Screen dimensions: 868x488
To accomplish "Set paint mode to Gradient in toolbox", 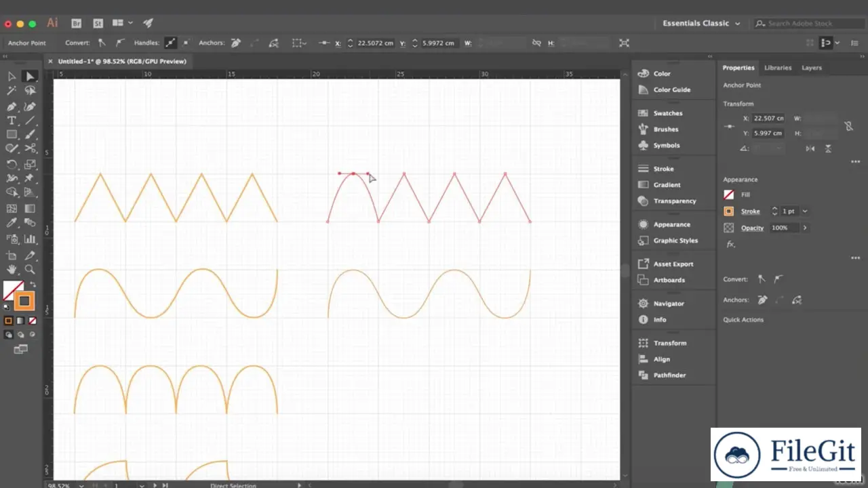I will (20, 321).
